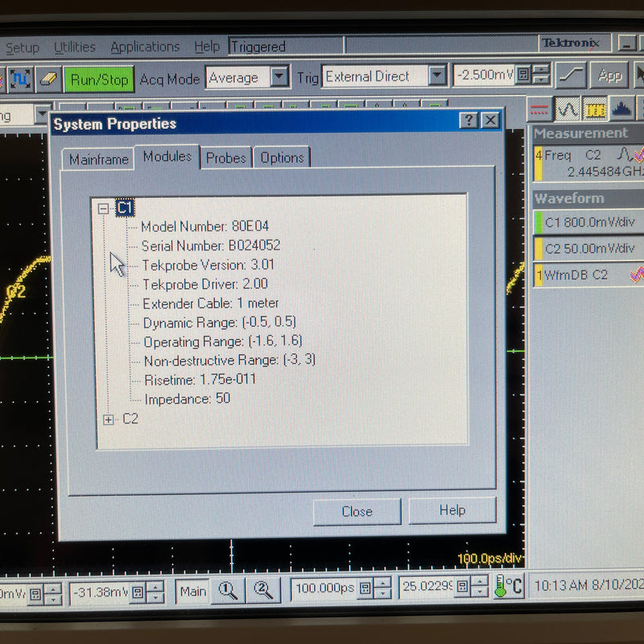Select the C1 tree item
The width and height of the screenshot is (644, 644).
[x=125, y=208]
